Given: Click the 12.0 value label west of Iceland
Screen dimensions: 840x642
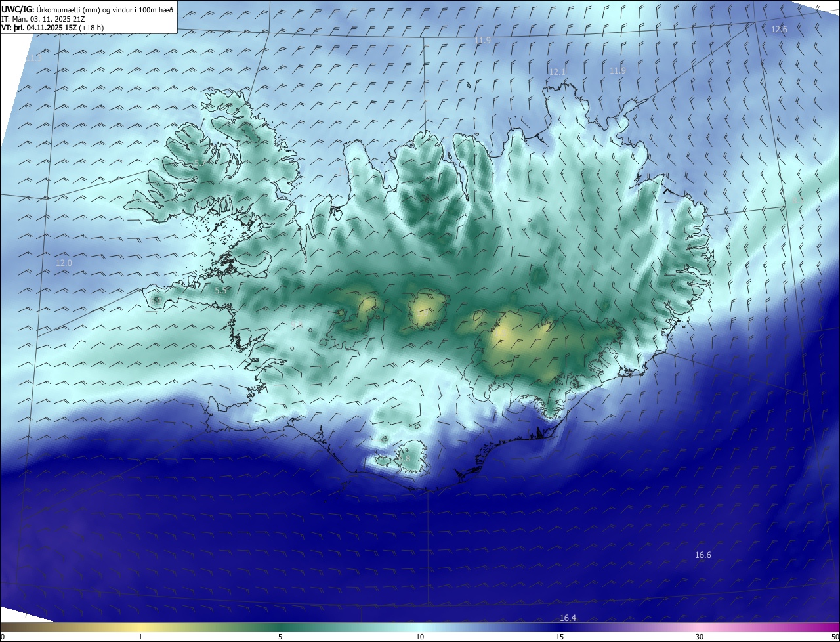Looking at the screenshot, I should (64, 263).
